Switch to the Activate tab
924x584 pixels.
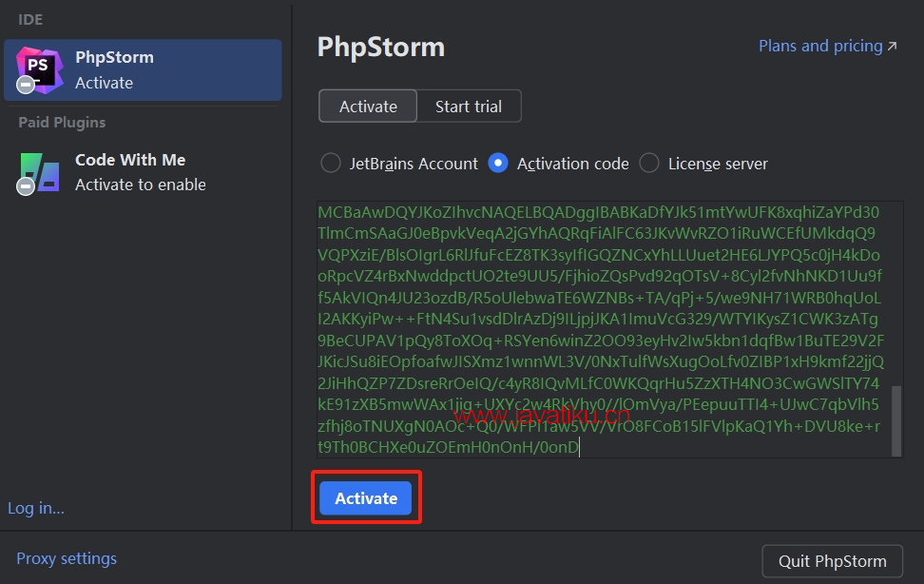click(368, 107)
